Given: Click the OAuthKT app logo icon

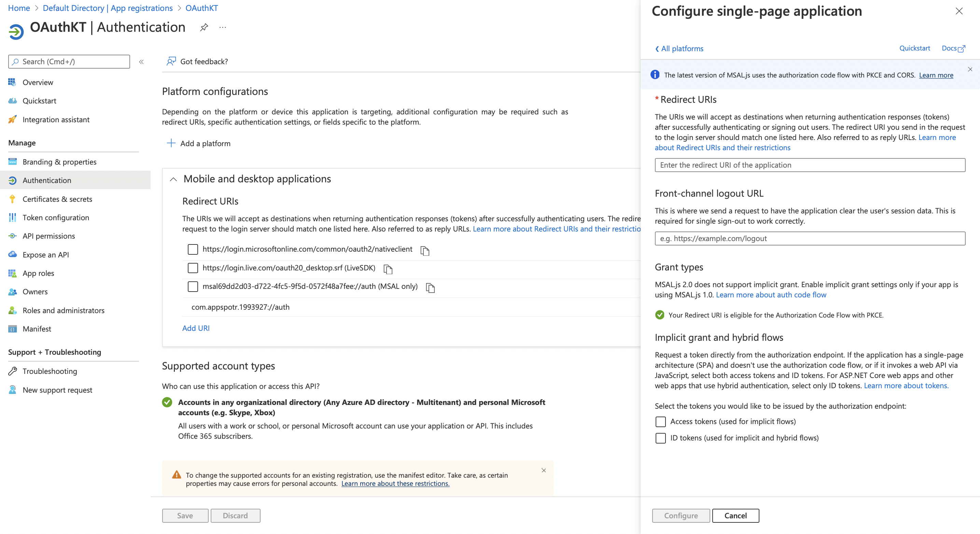Looking at the screenshot, I should [16, 31].
